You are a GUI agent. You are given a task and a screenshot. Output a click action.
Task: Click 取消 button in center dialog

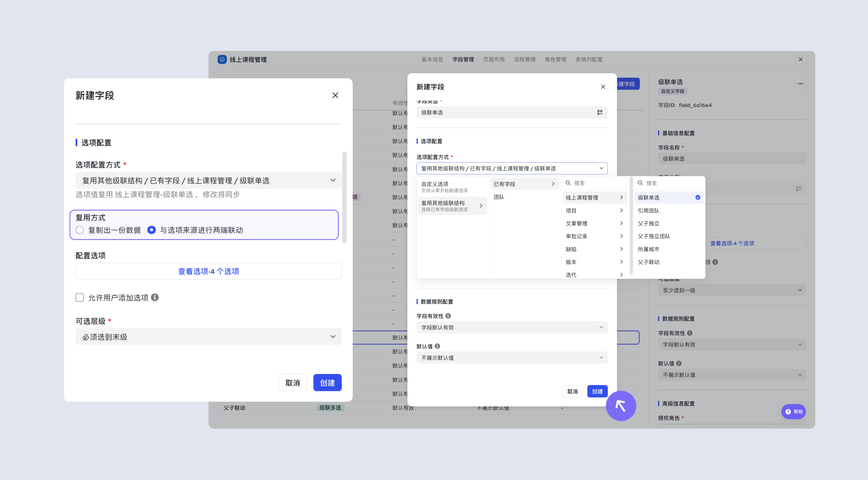(572, 391)
